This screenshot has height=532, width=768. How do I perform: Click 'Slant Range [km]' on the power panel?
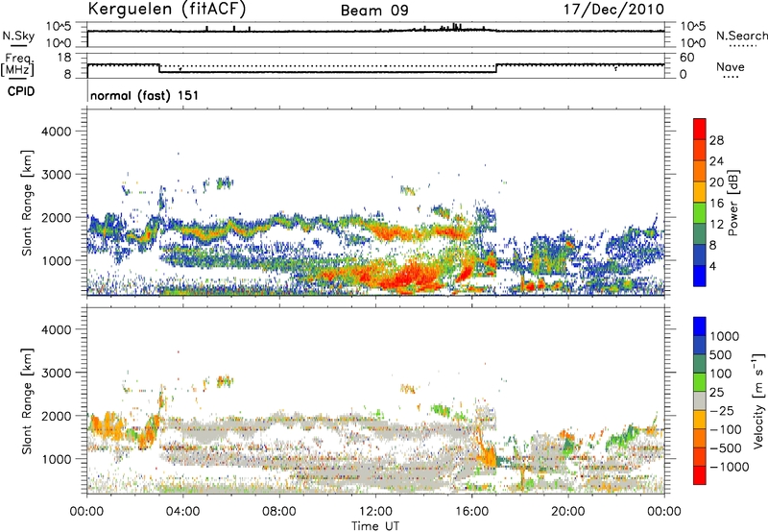(x=27, y=203)
